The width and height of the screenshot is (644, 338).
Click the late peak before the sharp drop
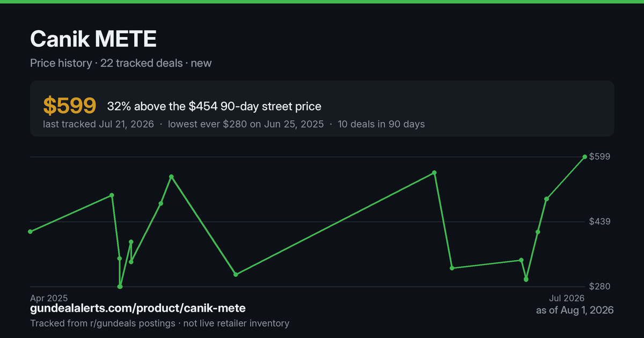tap(434, 173)
